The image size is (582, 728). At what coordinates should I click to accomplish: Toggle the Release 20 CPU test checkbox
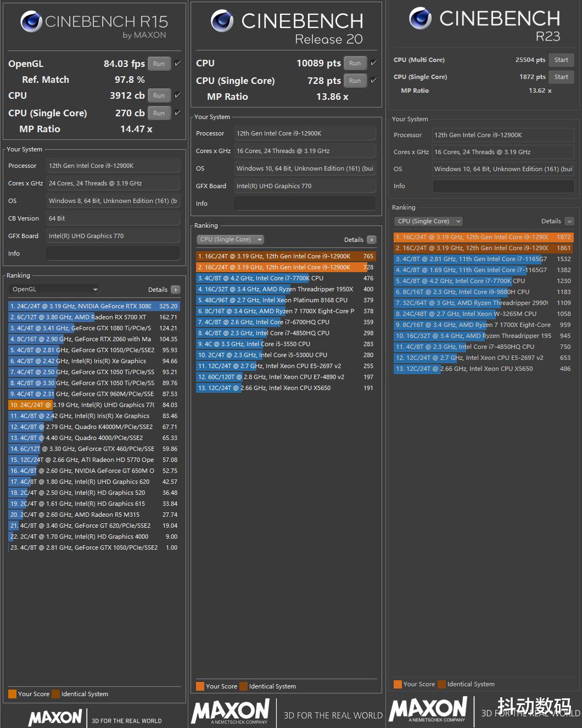click(373, 63)
